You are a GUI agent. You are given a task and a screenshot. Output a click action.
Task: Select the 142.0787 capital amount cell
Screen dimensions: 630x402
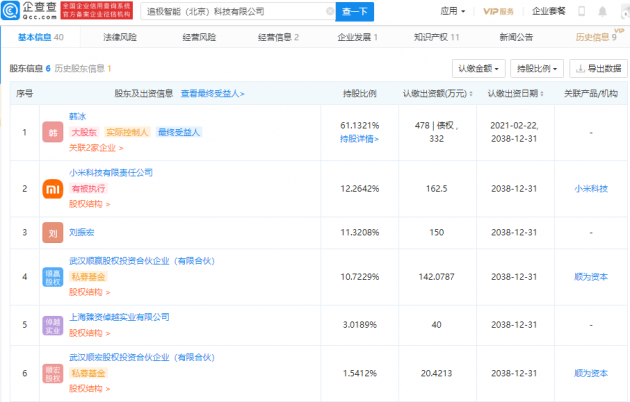pos(436,277)
